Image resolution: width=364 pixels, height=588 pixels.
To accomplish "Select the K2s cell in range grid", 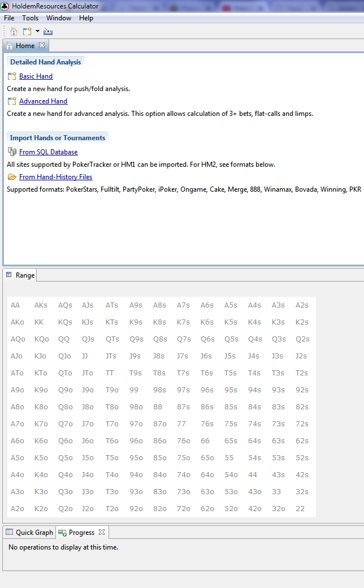I will click(x=302, y=322).
